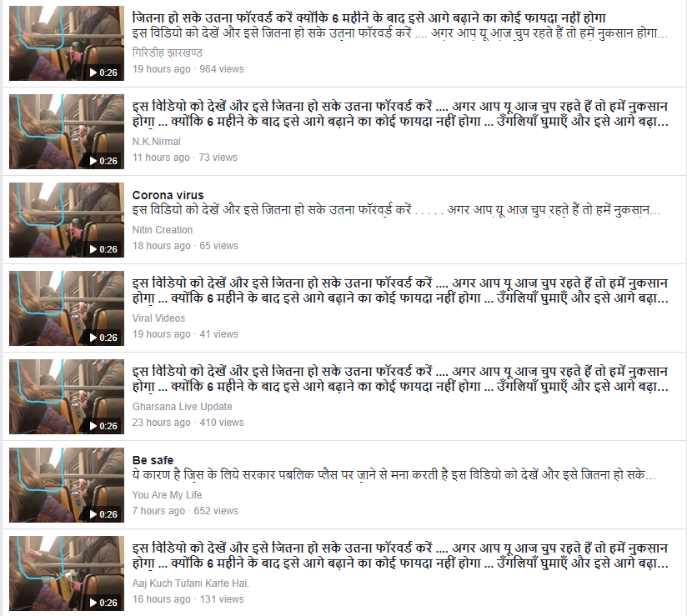Screen dimensions: 687x616
Task: Play the Viral Videos page video
Action: point(67,308)
